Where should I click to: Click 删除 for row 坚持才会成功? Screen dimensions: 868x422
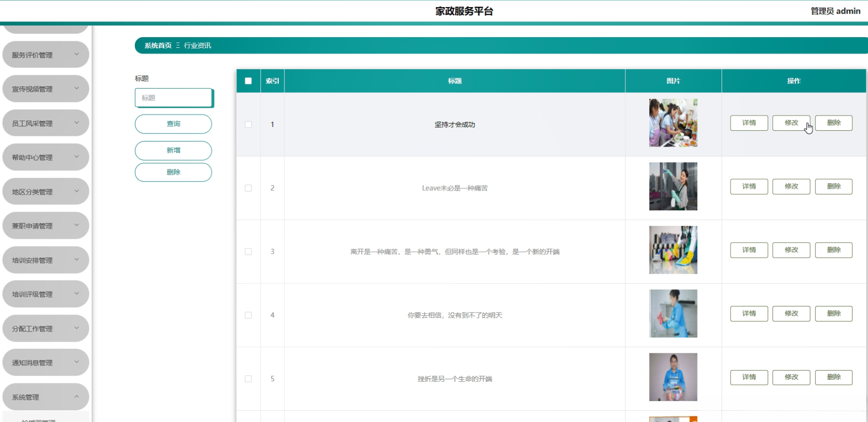click(x=834, y=123)
